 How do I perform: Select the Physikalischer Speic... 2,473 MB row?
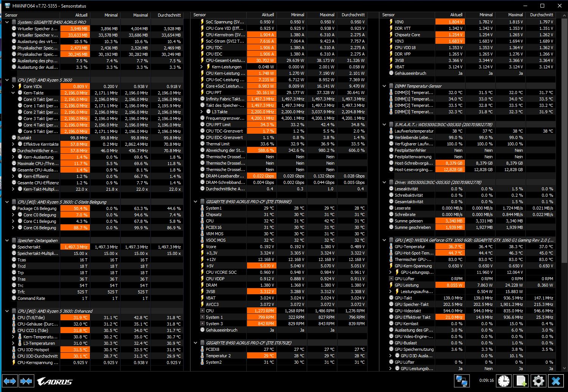(x=94, y=48)
